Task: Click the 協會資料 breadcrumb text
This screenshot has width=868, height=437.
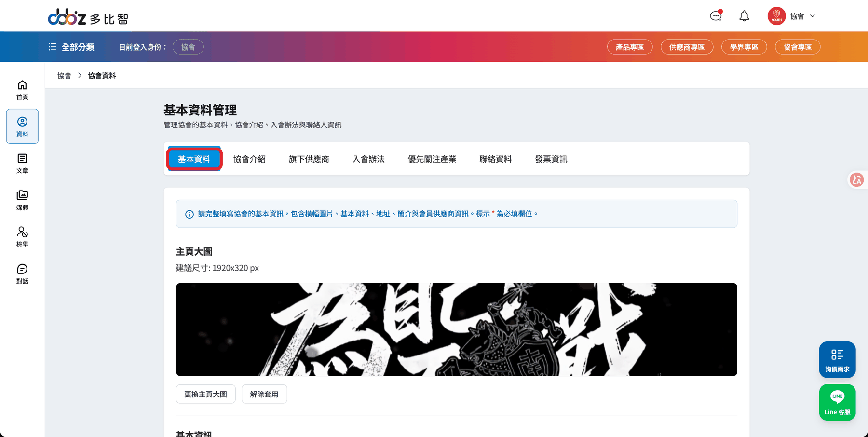Action: click(x=102, y=76)
